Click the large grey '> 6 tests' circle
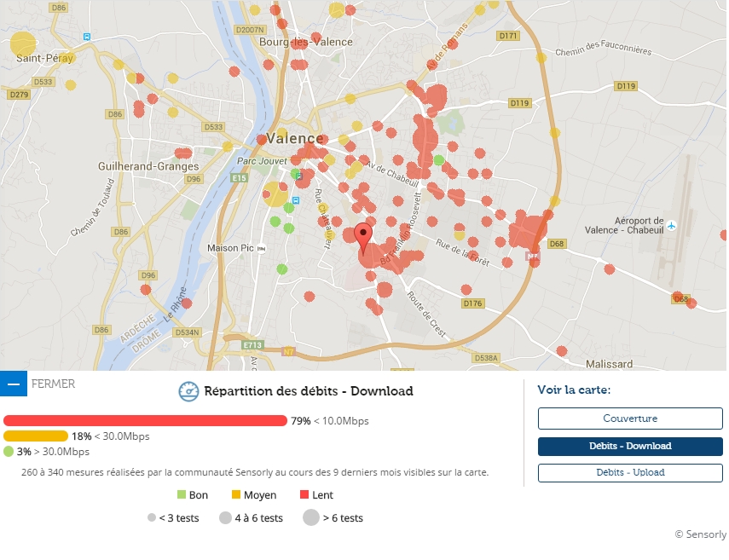The height and width of the screenshot is (560, 729). [311, 517]
